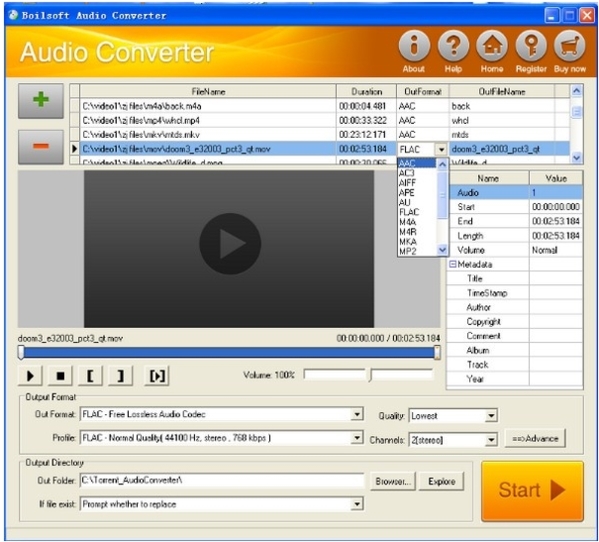Stop playback with the square stop button

click(60, 376)
